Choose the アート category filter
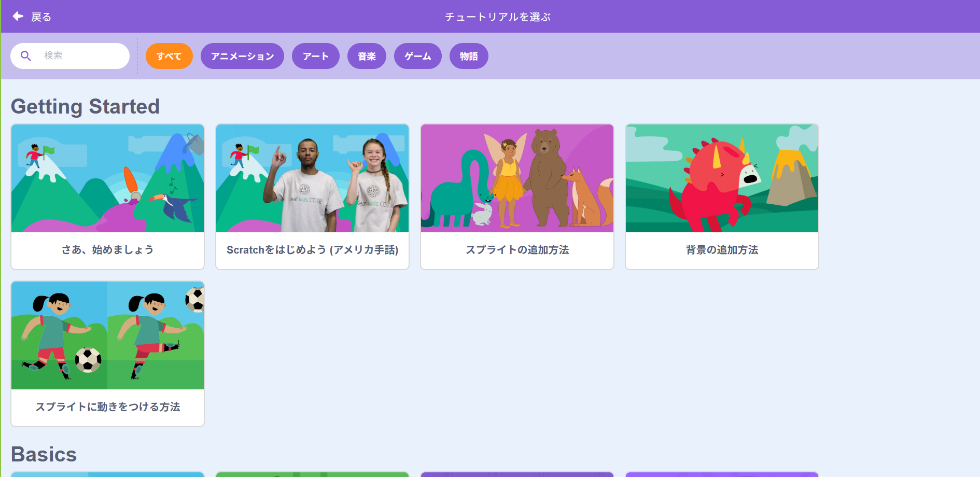Viewport: 980px width, 477px height. pos(315,56)
